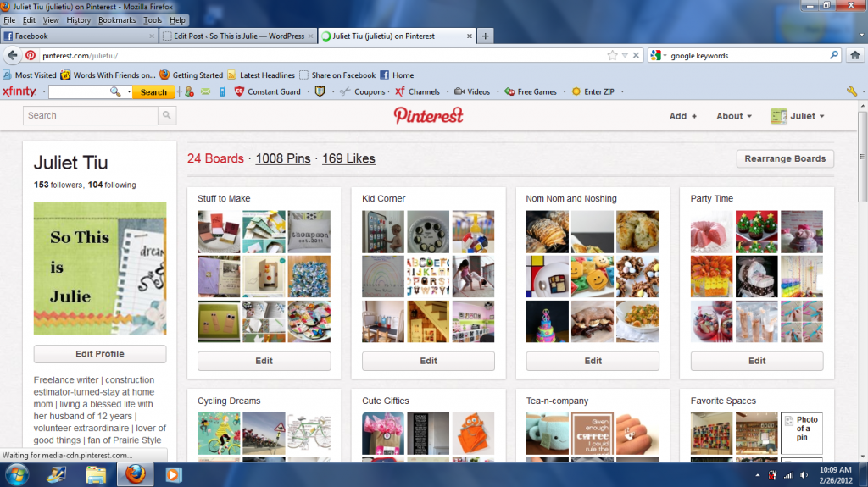Open Windows Explorer folder in taskbar
Image resolution: width=868 pixels, height=487 pixels.
96,475
